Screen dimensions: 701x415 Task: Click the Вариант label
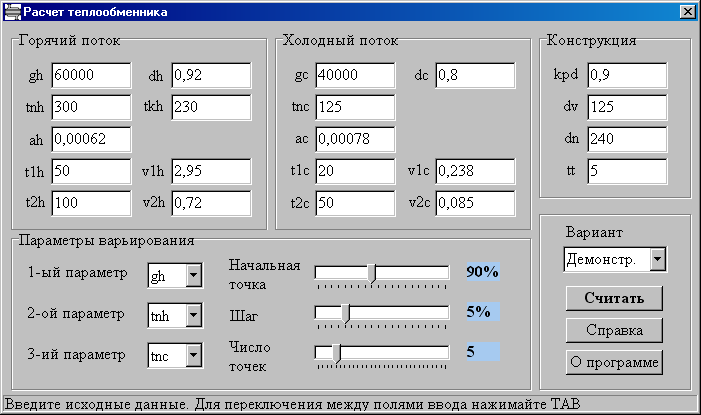(x=594, y=233)
